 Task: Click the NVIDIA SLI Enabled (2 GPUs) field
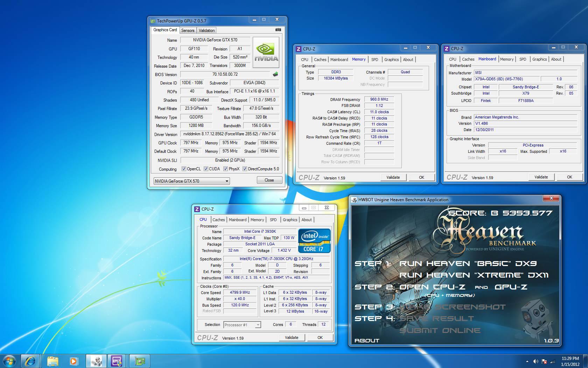pyautogui.click(x=230, y=160)
